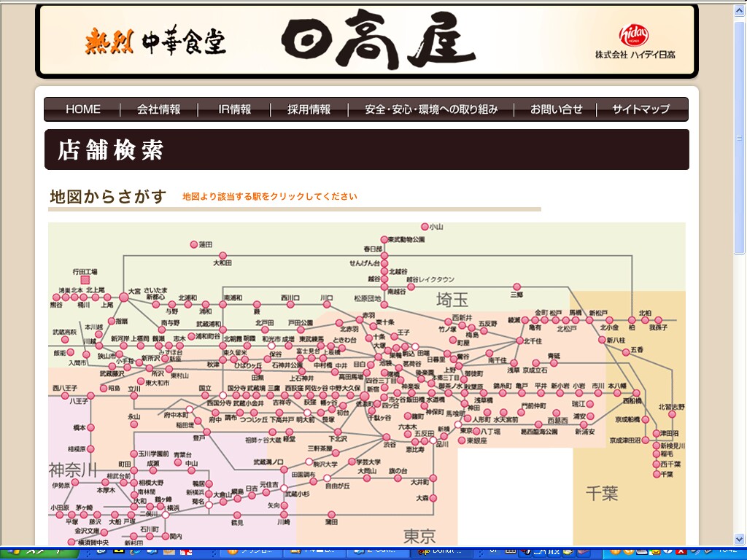Click the 神奈川 region label on map
The height and width of the screenshot is (560, 747).
coord(73,470)
